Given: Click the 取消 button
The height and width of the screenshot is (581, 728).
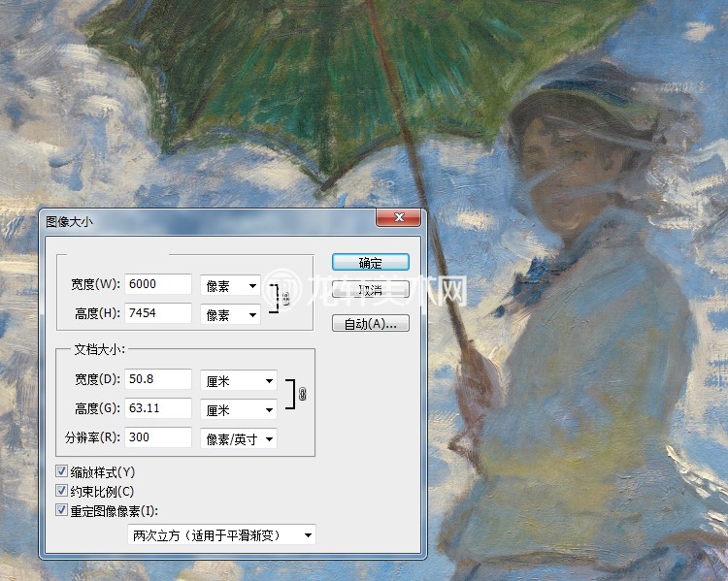Looking at the screenshot, I should [x=371, y=290].
